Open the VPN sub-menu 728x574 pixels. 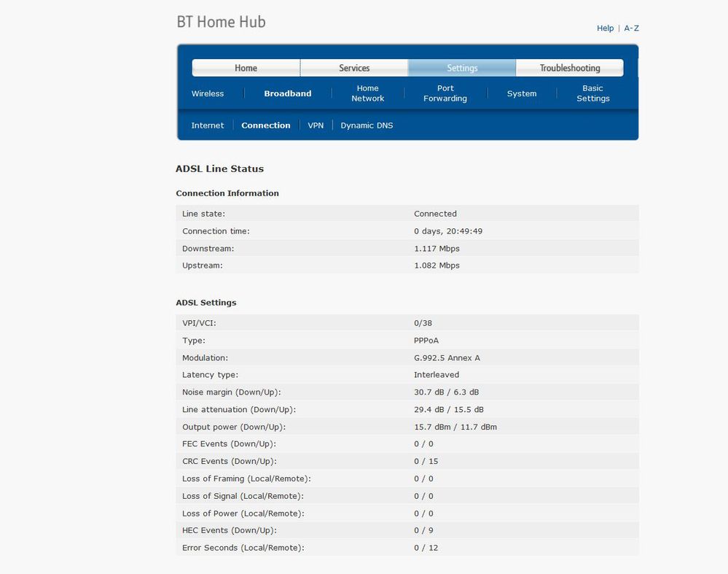(316, 125)
